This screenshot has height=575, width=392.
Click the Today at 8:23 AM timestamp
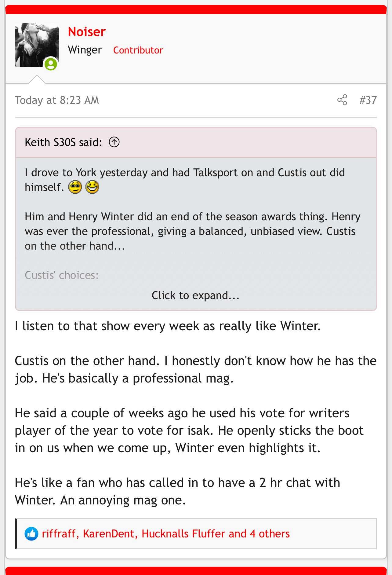click(x=57, y=100)
